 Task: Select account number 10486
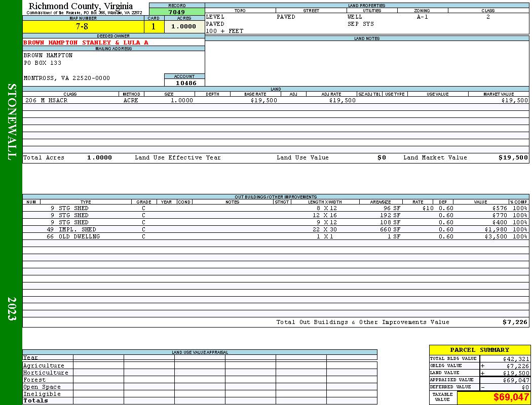[x=186, y=83]
